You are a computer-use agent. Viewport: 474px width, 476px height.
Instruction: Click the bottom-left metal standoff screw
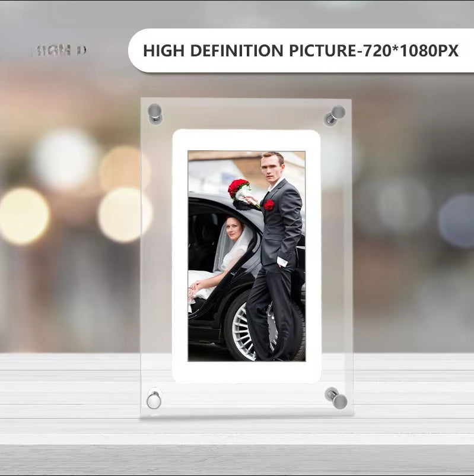click(x=154, y=398)
